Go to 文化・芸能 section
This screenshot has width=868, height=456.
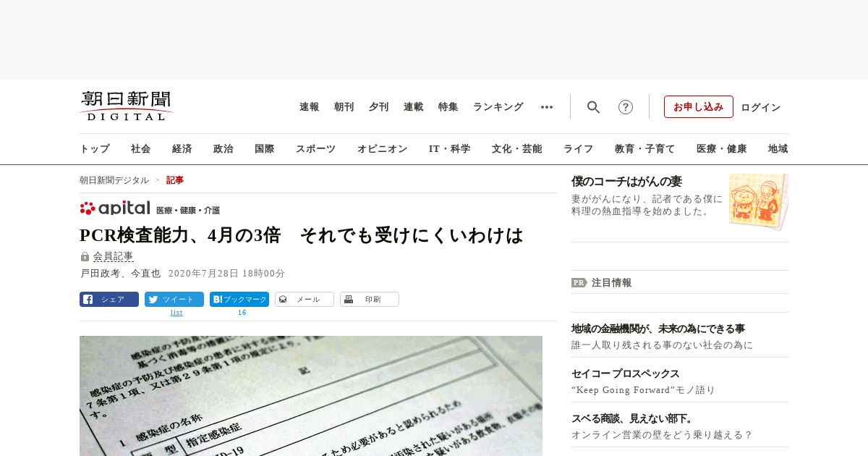coord(517,149)
